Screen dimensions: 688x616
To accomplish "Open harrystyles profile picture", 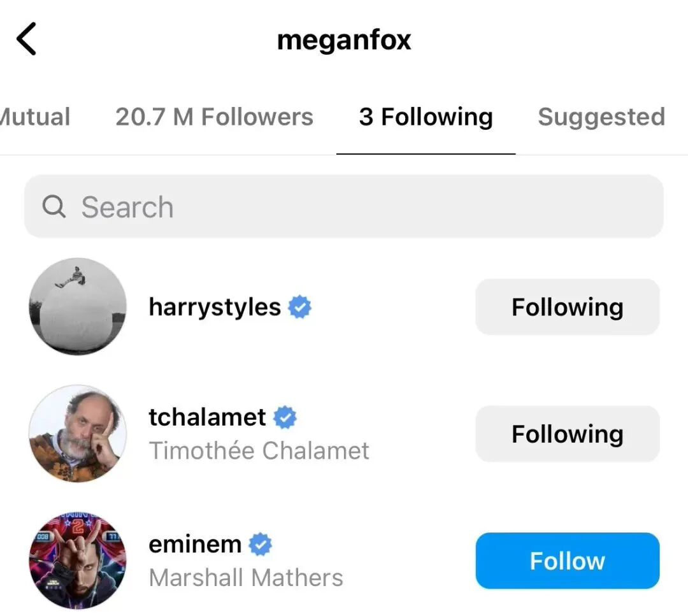I will [x=78, y=306].
